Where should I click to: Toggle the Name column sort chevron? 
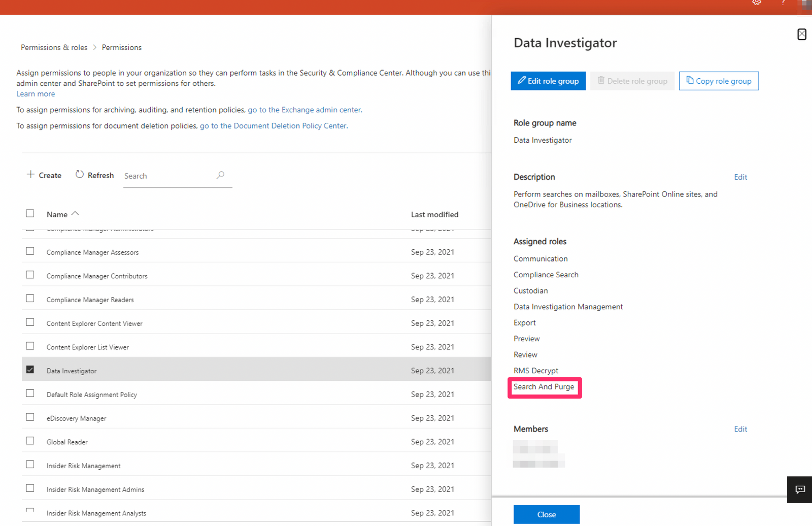75,213
